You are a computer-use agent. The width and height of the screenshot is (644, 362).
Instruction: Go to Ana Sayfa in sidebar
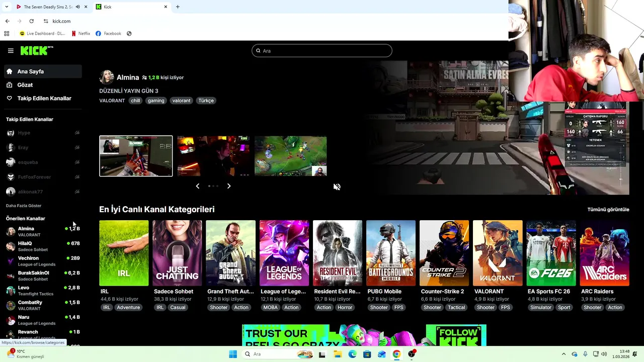(x=43, y=71)
